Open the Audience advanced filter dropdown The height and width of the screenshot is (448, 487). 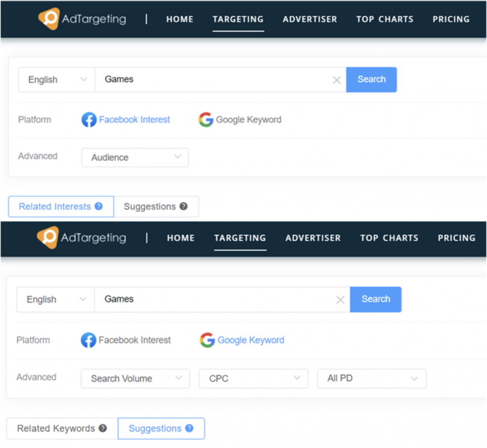click(135, 158)
